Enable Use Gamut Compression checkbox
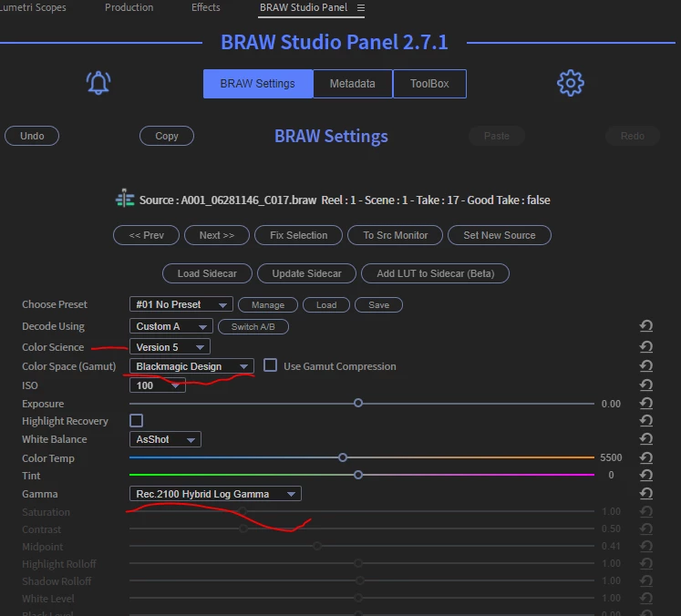The image size is (681, 616). [270, 365]
